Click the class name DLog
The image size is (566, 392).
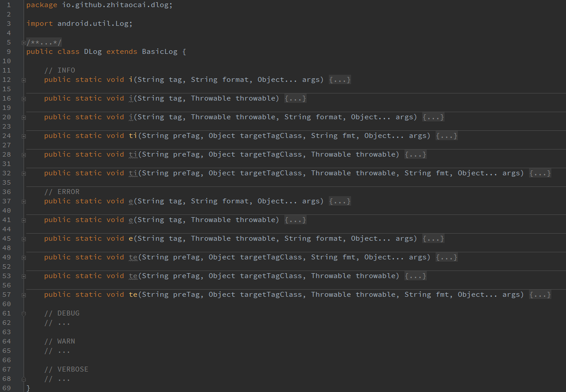coord(93,52)
